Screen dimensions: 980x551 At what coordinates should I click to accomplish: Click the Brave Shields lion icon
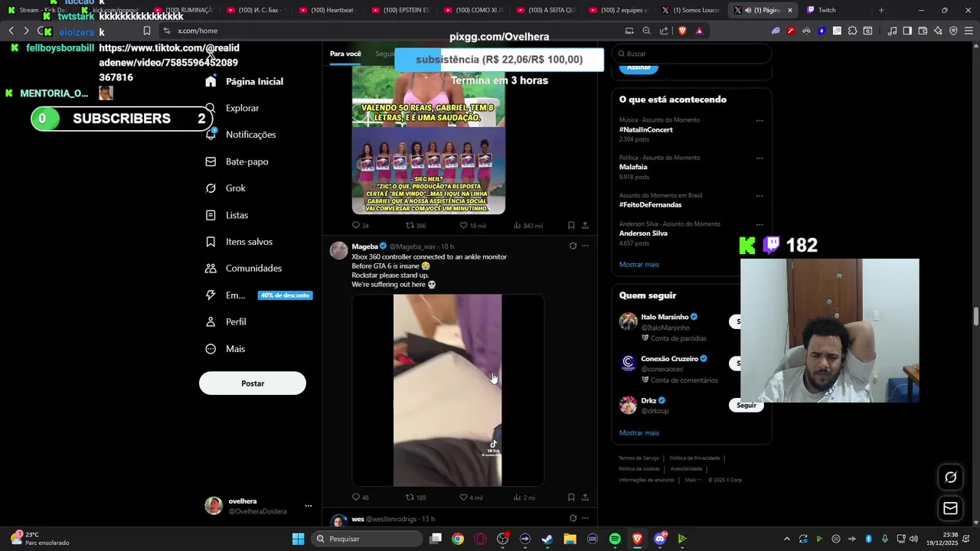pos(682,31)
